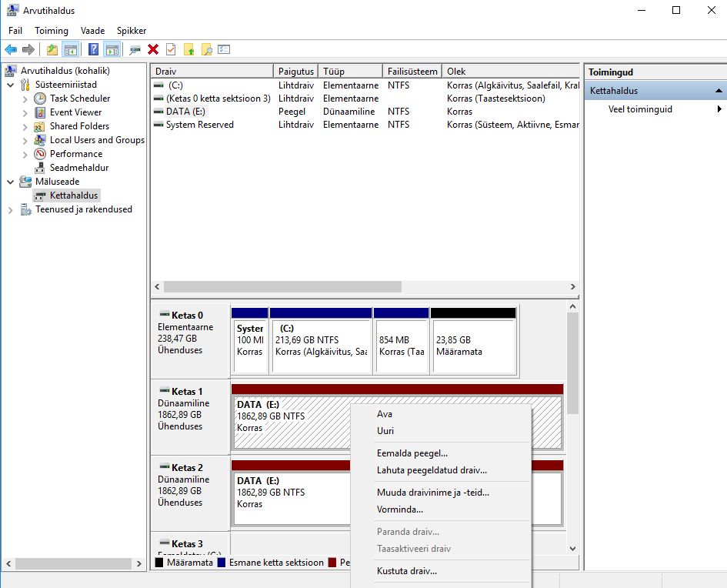Expand Teenused ja rakendused node
This screenshot has height=588, width=727.
(x=10, y=209)
